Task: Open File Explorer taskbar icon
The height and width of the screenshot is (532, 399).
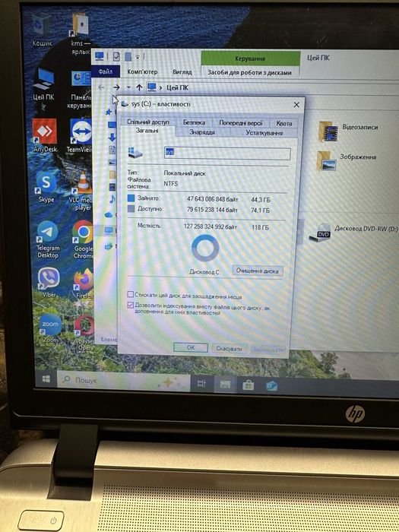Action: coord(225,385)
